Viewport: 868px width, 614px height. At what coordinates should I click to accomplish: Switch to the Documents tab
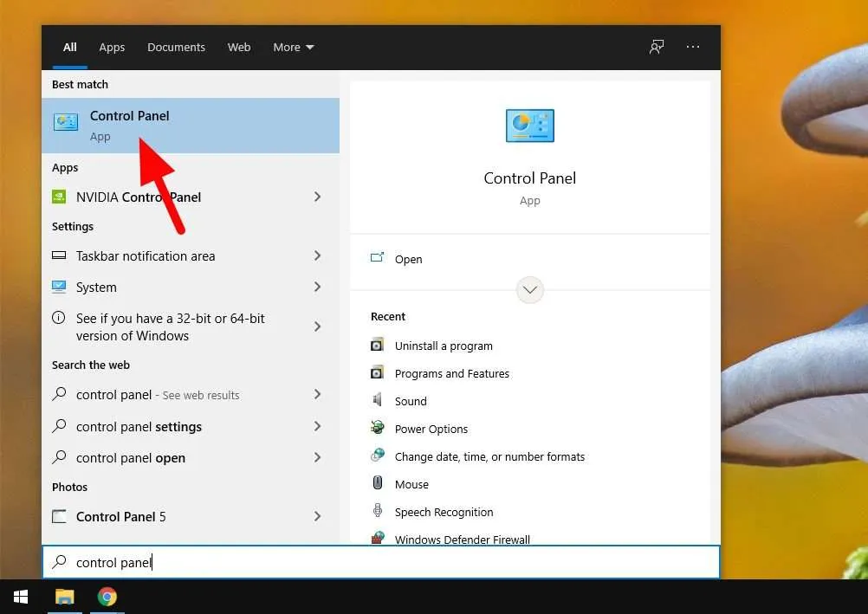176,47
